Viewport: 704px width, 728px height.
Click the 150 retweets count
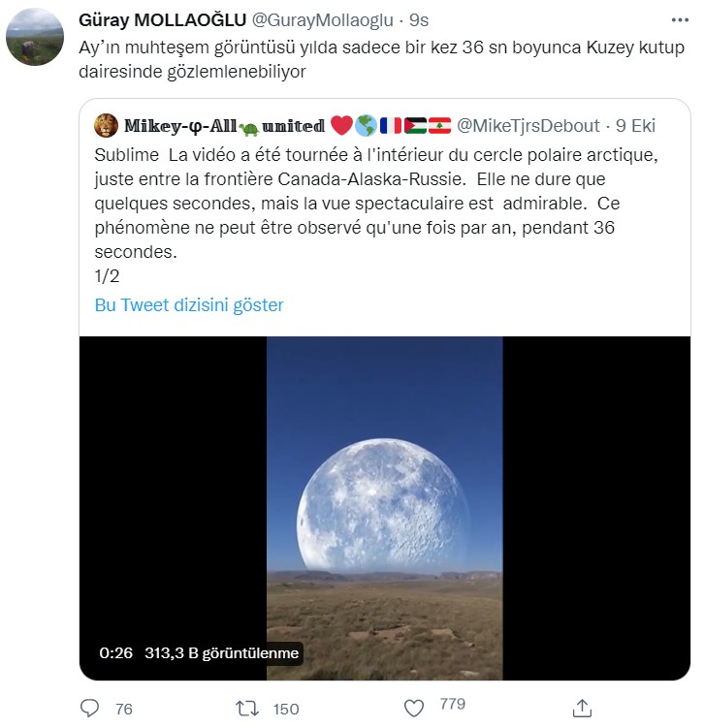coord(286,709)
